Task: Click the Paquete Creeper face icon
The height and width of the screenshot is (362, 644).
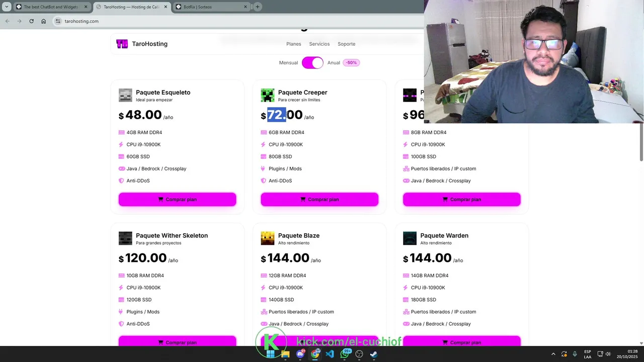Action: coord(268,95)
